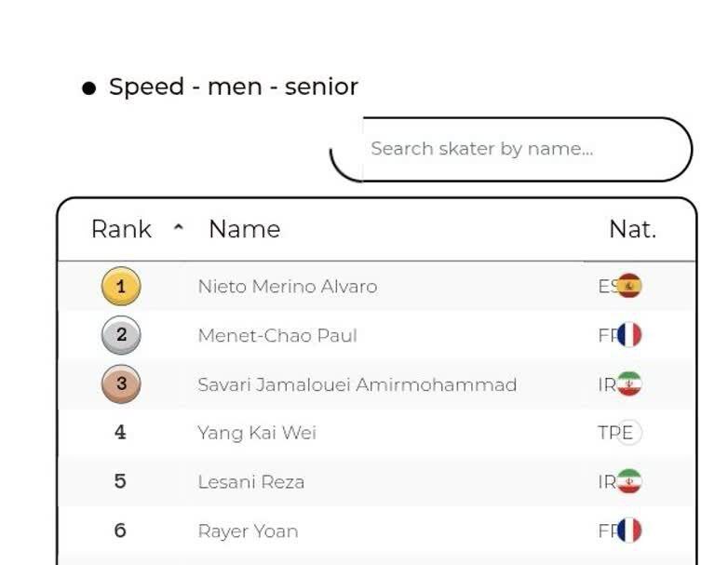
Task: Open skater Nieto Merino Alvaro
Action: tap(287, 287)
